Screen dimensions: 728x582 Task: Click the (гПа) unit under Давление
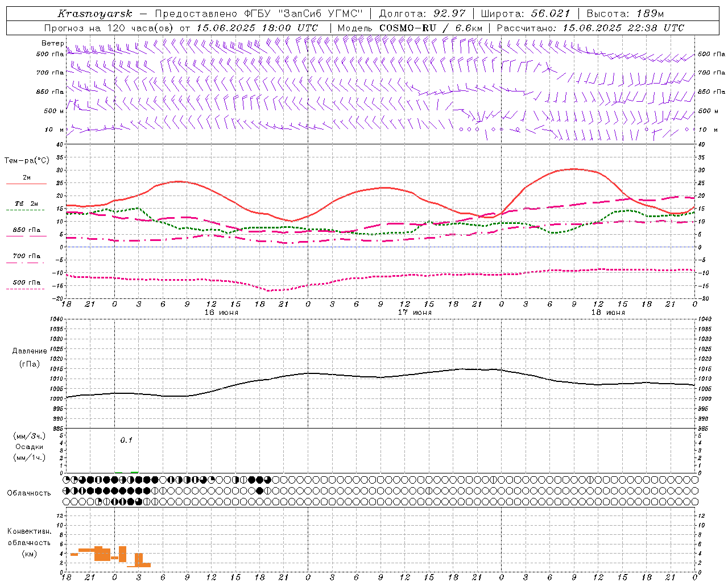pos(30,364)
